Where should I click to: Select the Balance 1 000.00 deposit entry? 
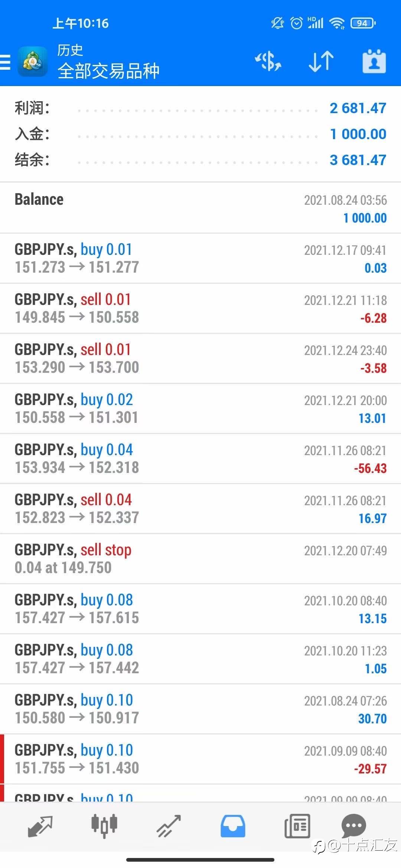[x=200, y=208]
